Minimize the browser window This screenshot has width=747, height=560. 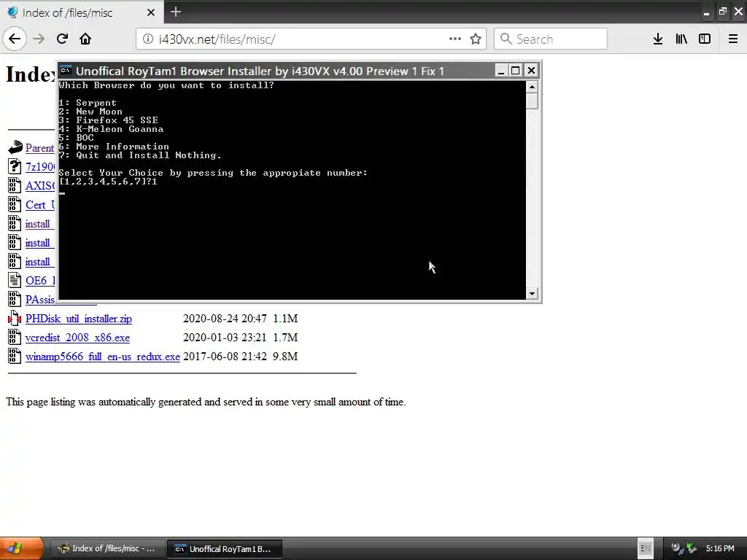(706, 12)
